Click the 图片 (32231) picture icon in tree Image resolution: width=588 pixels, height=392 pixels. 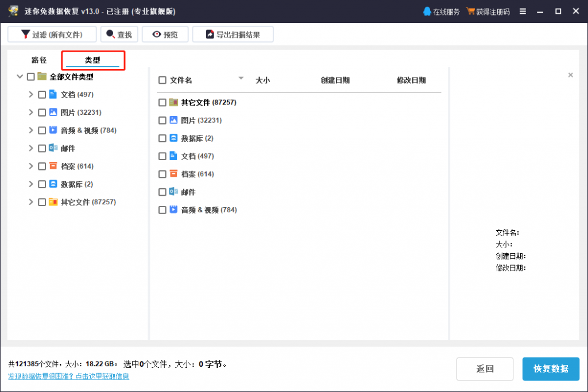(x=53, y=112)
